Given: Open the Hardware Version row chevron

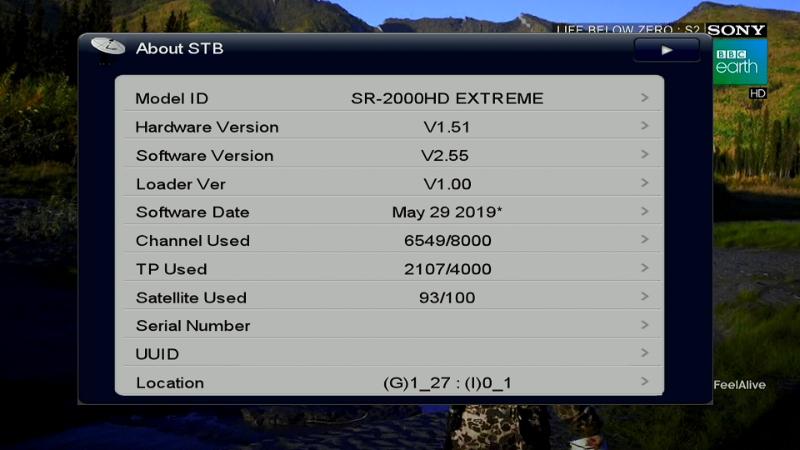Looking at the screenshot, I should click(645, 126).
